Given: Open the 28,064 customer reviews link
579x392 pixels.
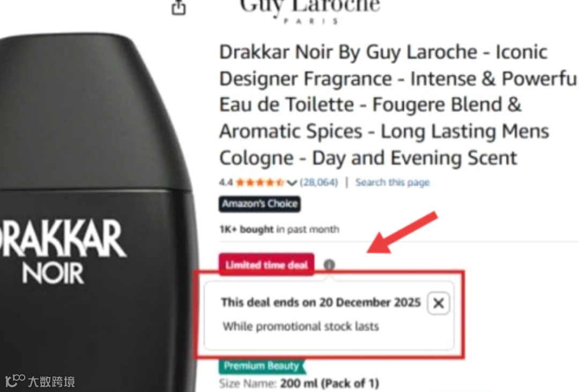Looking at the screenshot, I should [319, 182].
